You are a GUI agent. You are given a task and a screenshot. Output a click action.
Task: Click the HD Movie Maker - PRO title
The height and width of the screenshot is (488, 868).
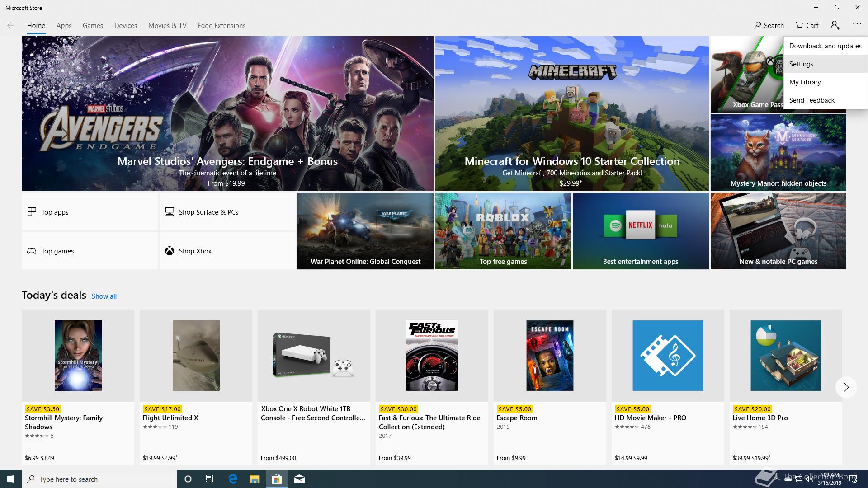point(650,418)
